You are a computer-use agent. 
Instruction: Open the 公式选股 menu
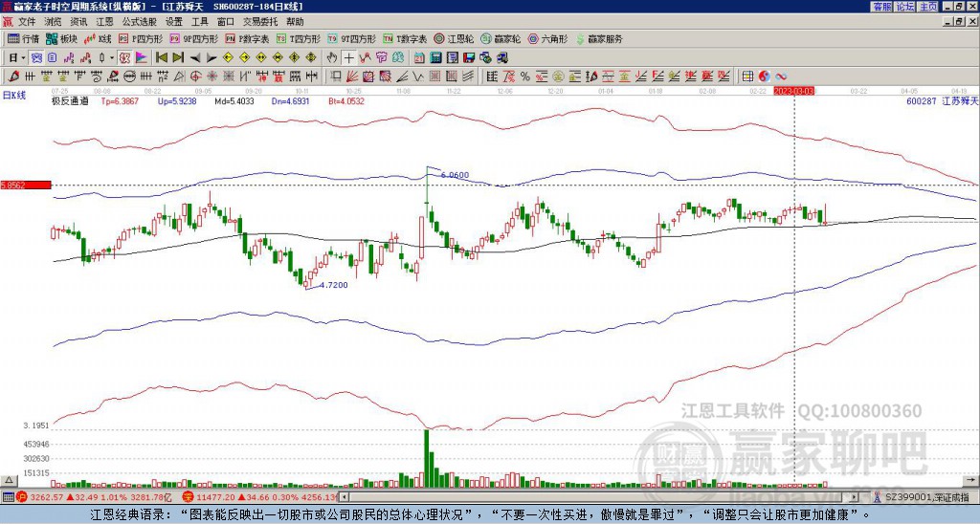point(140,22)
